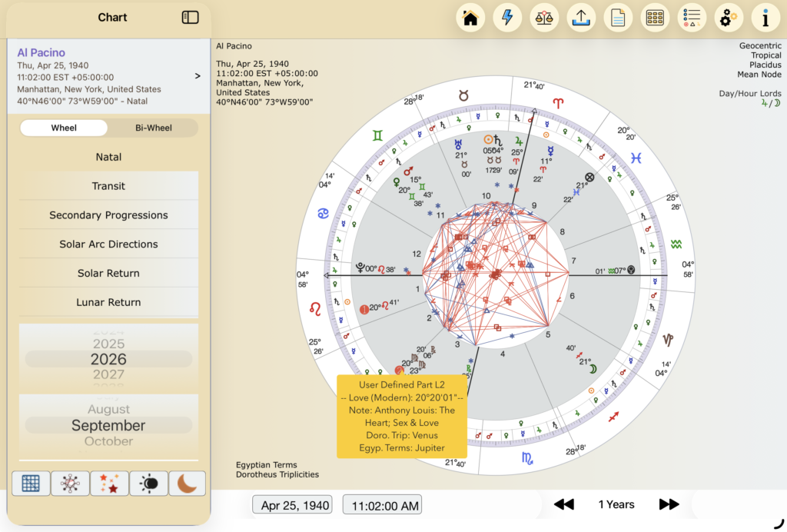Toggle the sidebar panel icon
787x532 pixels.
click(x=191, y=18)
